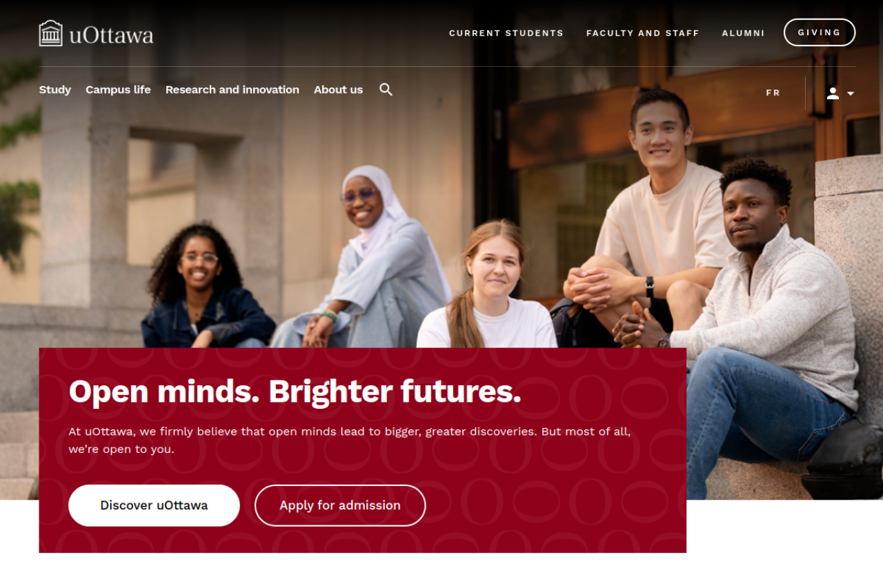Expand the caret beside the account icon
Image resolution: width=883 pixels, height=588 pixels.
(x=851, y=94)
